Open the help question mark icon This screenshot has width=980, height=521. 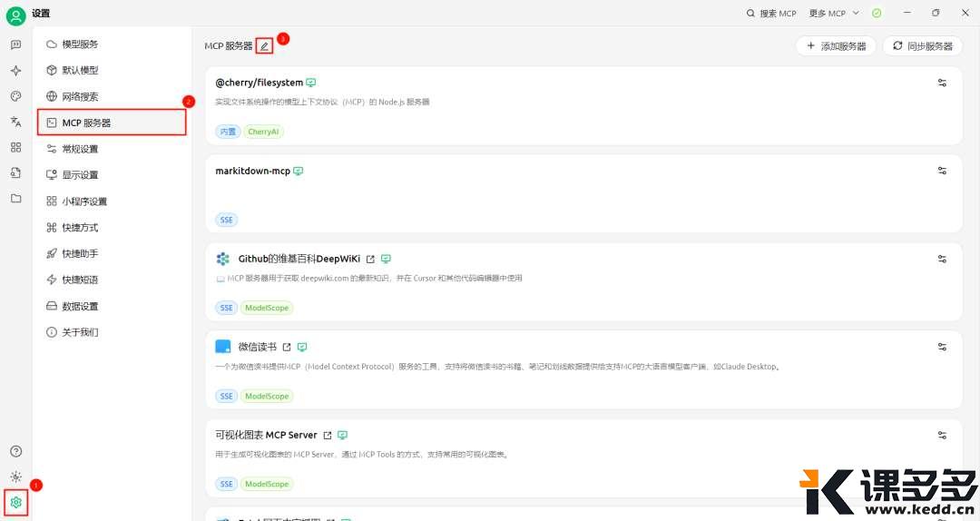(x=16, y=451)
